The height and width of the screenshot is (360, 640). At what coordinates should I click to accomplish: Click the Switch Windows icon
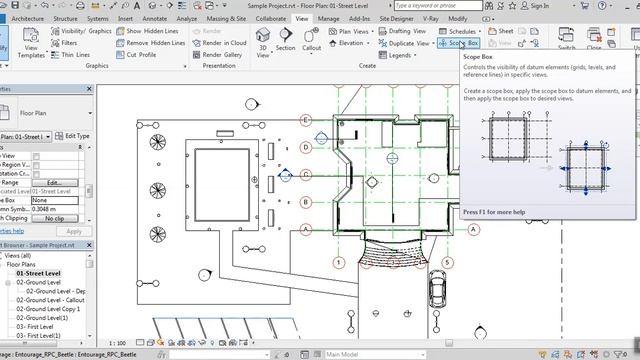coord(566,35)
